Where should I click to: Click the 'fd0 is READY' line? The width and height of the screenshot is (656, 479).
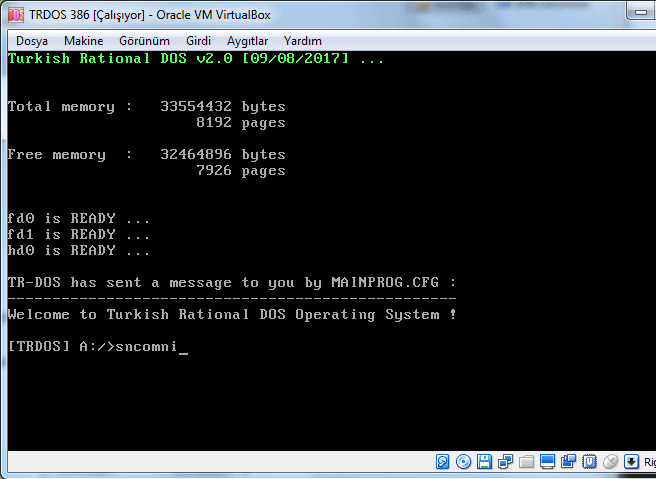[x=79, y=218]
